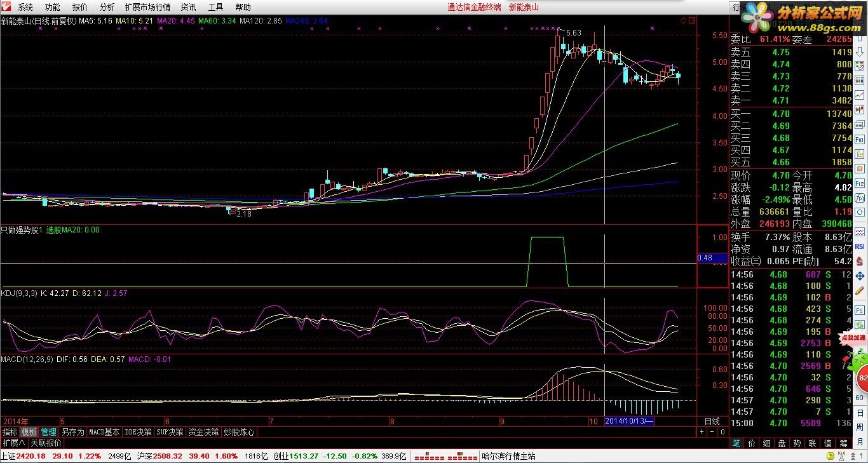Switch to the 值 value tab
The width and height of the screenshot is (868, 463).
827,443
